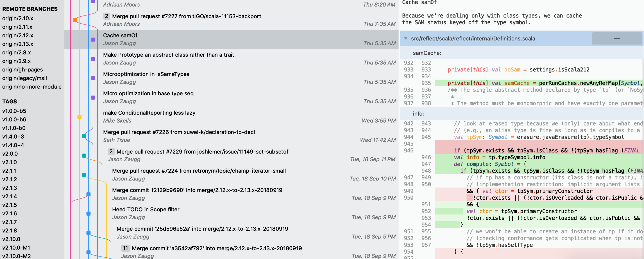Select remote branch origin/2.9.x

(x=16, y=61)
